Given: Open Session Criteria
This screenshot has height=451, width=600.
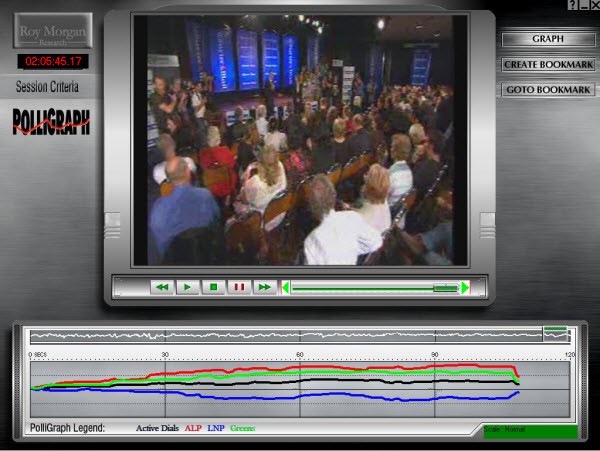Looking at the screenshot, I should coord(47,87).
